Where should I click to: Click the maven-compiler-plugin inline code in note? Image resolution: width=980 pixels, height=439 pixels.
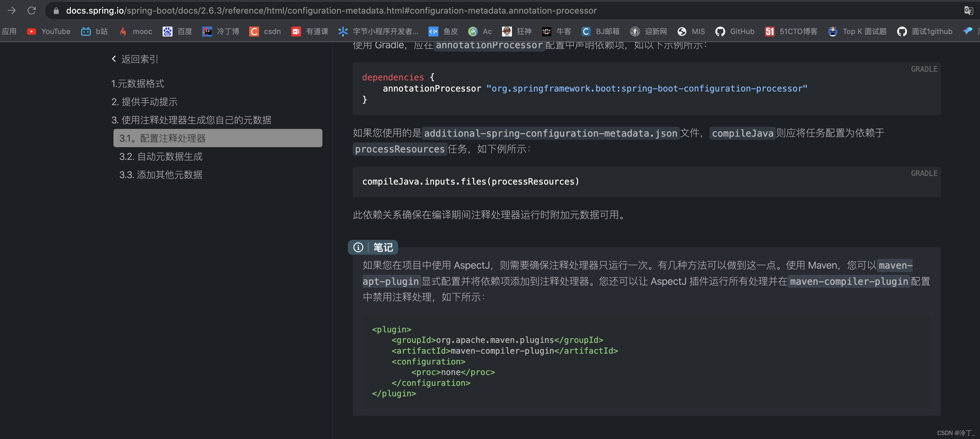click(849, 282)
